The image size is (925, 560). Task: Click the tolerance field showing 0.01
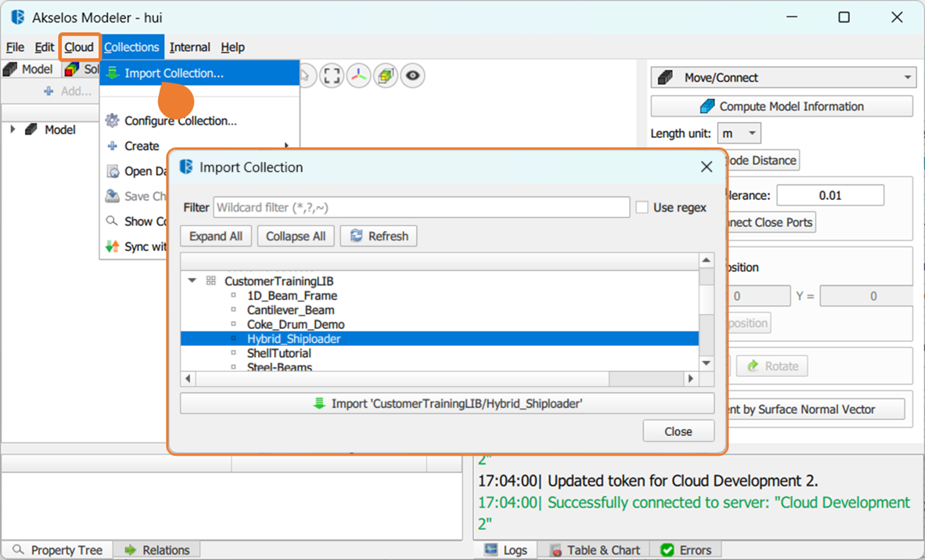click(x=830, y=195)
